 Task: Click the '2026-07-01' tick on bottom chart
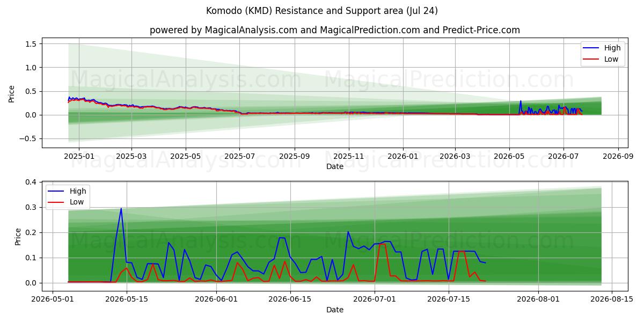coord(375,299)
